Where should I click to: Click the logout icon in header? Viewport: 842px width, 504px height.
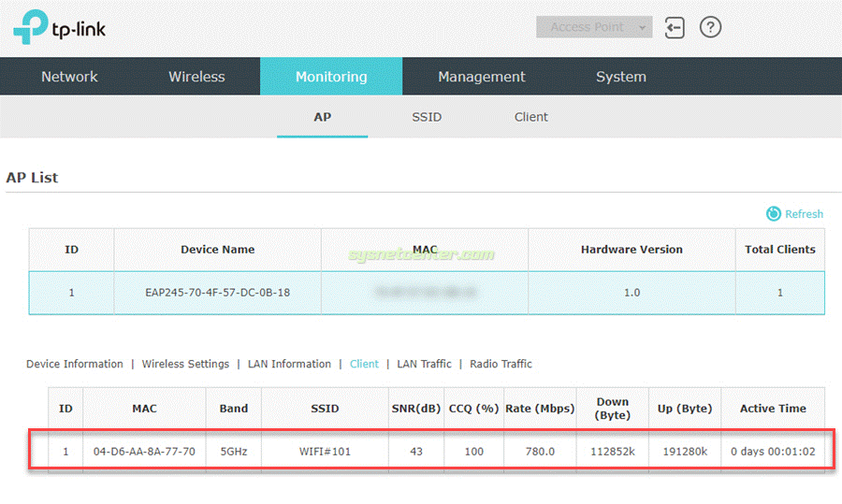(675, 28)
